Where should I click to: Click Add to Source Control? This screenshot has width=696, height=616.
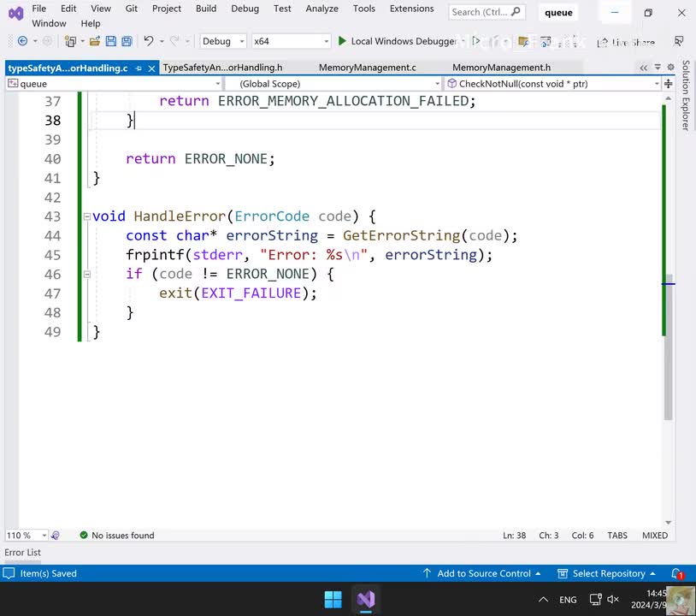483,573
